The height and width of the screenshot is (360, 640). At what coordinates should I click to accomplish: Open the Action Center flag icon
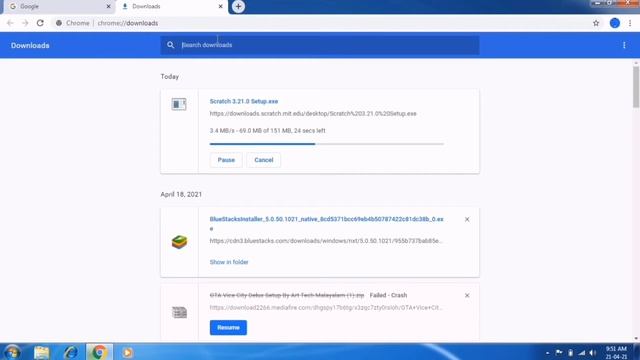tap(559, 353)
